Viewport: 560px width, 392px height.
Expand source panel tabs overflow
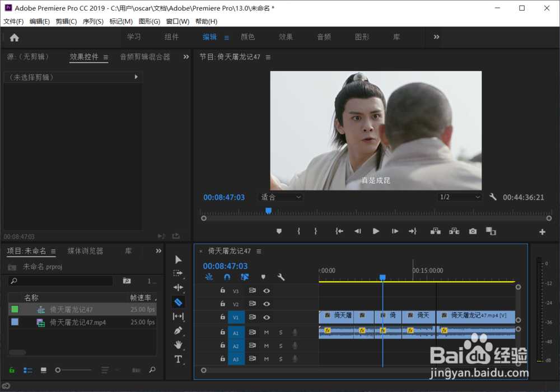[186, 57]
